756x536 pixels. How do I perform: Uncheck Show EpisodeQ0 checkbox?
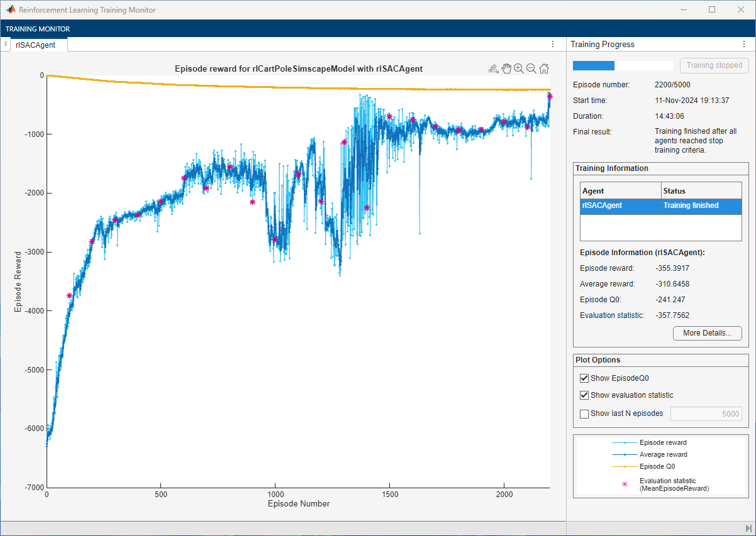584,378
